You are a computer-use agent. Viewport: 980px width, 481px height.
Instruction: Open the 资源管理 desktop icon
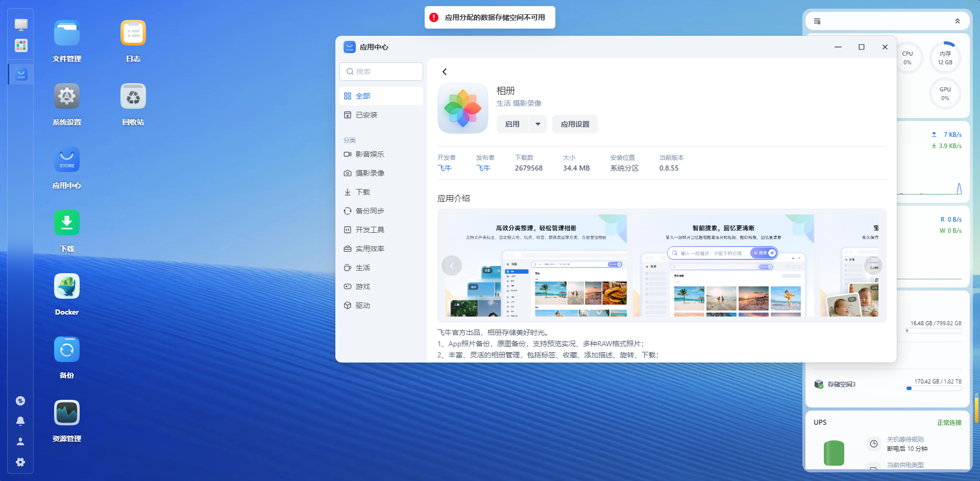point(67,413)
